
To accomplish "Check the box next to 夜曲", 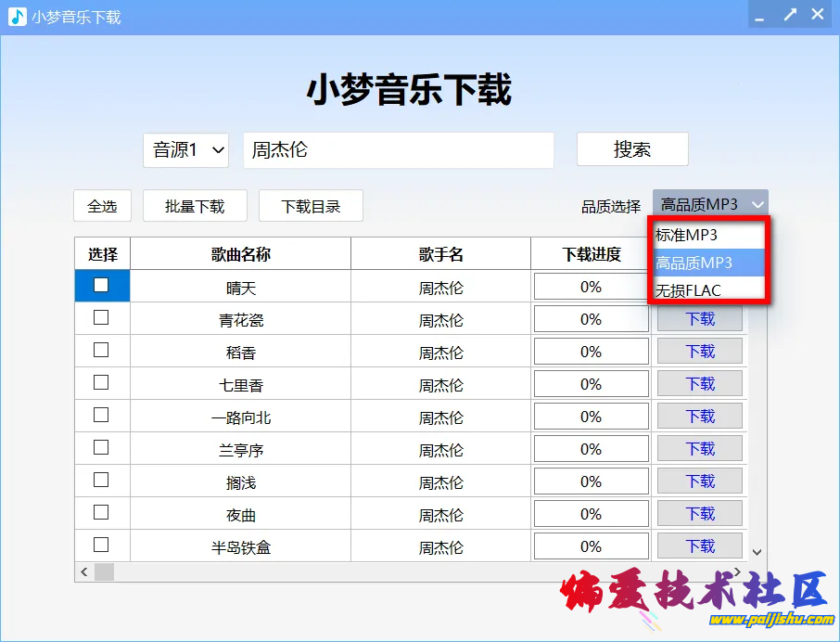I will pyautogui.click(x=101, y=513).
